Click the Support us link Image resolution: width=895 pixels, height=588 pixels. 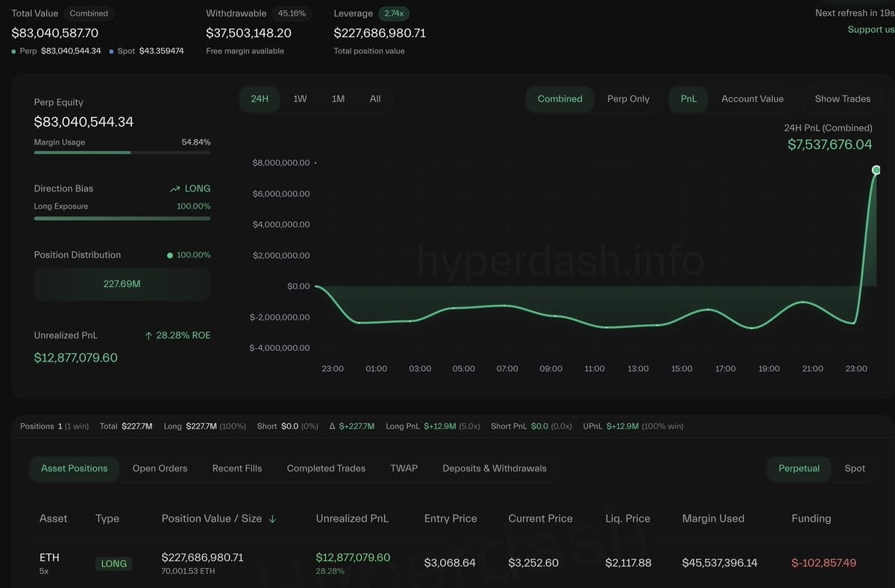pos(870,30)
